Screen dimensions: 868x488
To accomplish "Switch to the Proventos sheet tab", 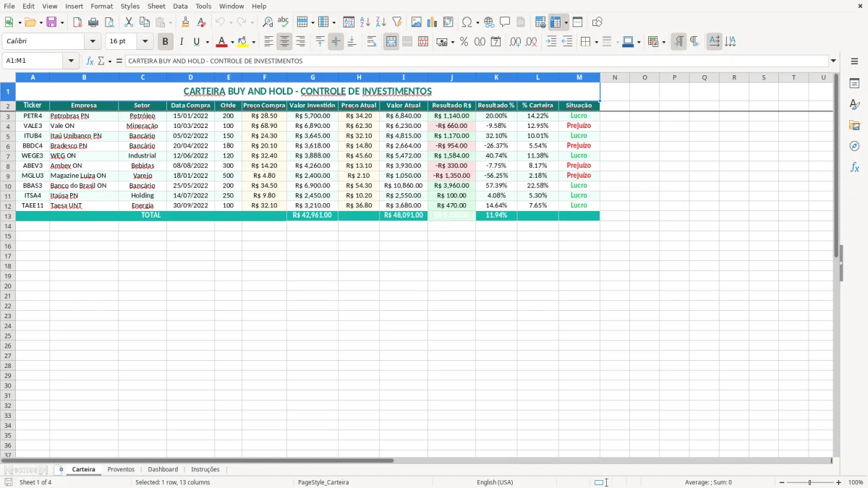I will coord(121,469).
